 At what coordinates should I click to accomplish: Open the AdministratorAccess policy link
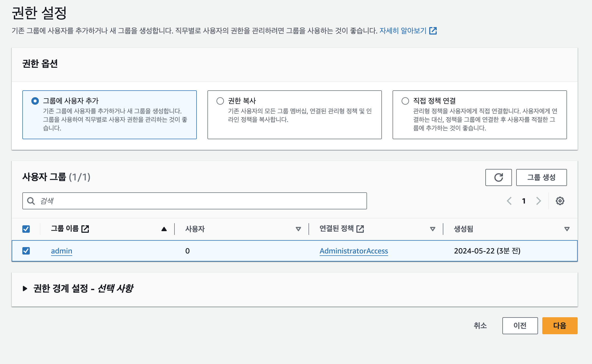click(354, 251)
